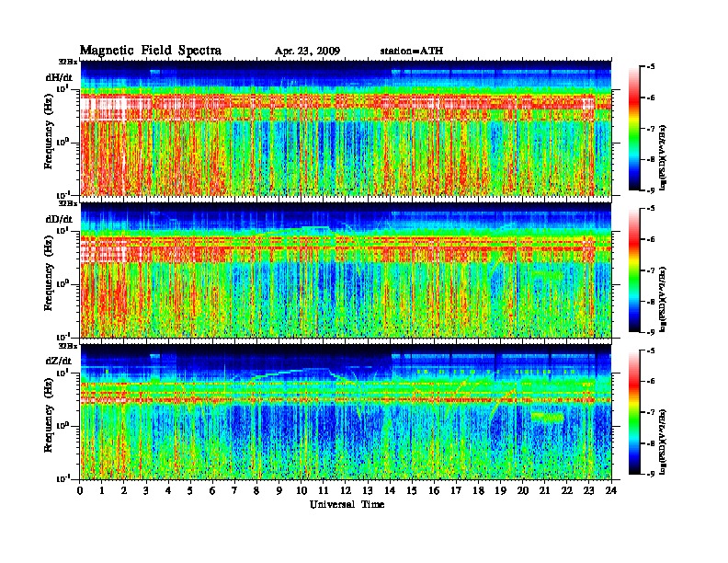Click the "18" tick on Universal Time axis
This screenshot has height=563, width=728.
click(x=478, y=490)
